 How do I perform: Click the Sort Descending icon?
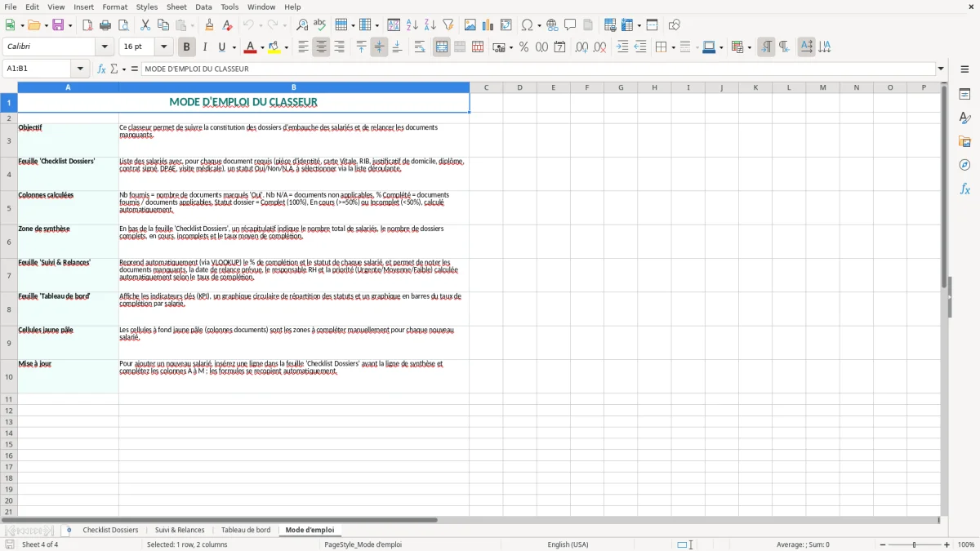click(430, 25)
